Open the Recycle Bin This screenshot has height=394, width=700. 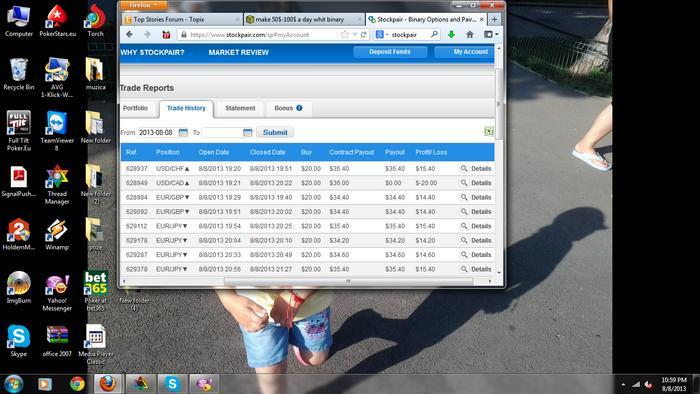pos(18,75)
